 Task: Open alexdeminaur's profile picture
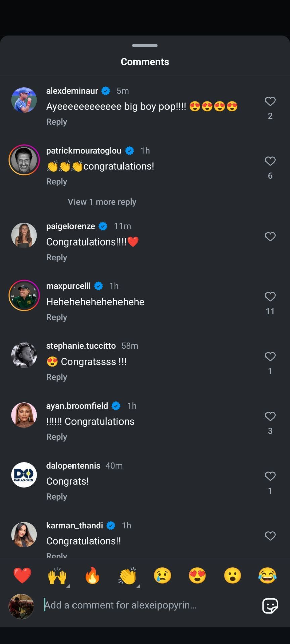pos(24,100)
